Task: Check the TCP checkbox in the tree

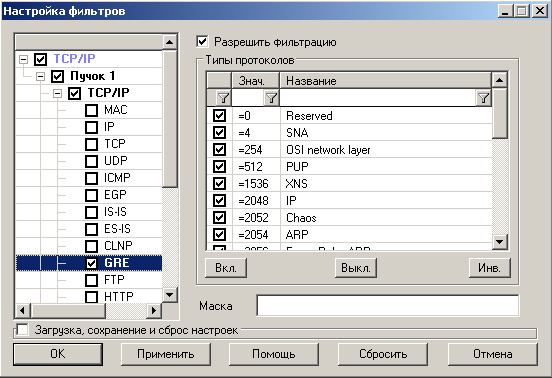Action: pos(92,144)
